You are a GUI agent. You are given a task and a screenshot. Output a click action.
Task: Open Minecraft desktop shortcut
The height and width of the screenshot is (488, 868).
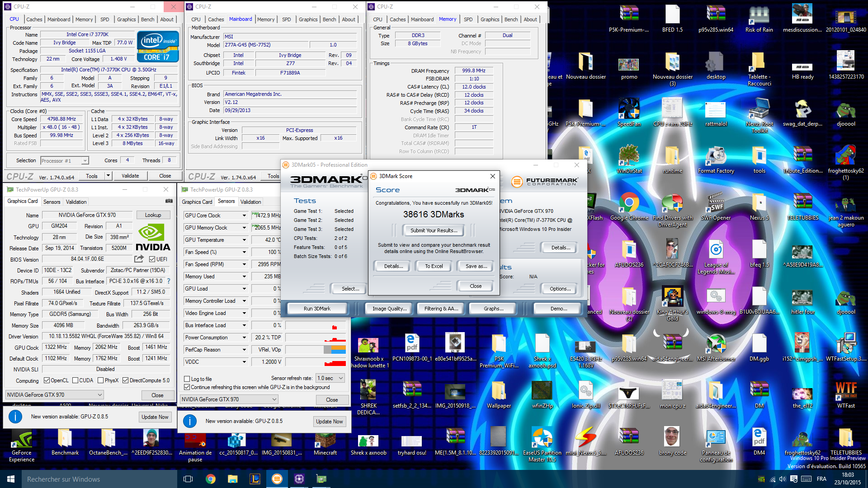325,442
